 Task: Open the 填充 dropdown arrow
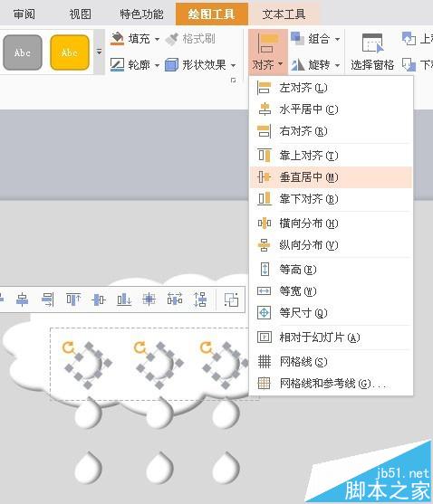point(157,39)
